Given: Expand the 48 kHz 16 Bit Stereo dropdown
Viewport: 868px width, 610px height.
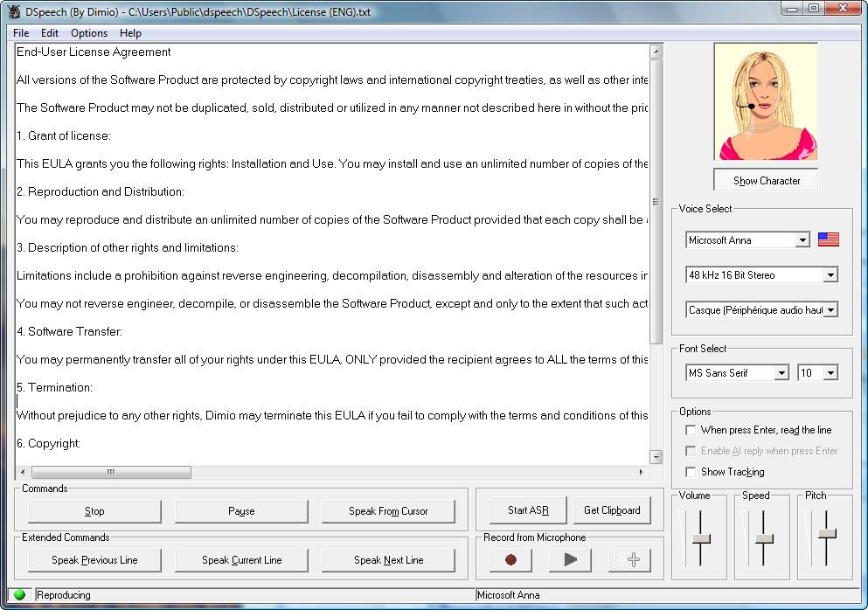Looking at the screenshot, I should pyautogui.click(x=830, y=275).
